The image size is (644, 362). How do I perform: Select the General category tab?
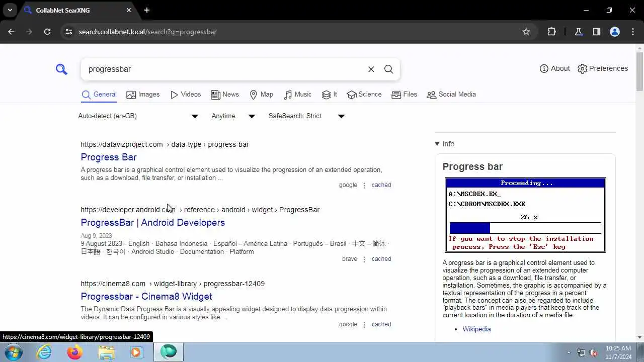coord(99,95)
